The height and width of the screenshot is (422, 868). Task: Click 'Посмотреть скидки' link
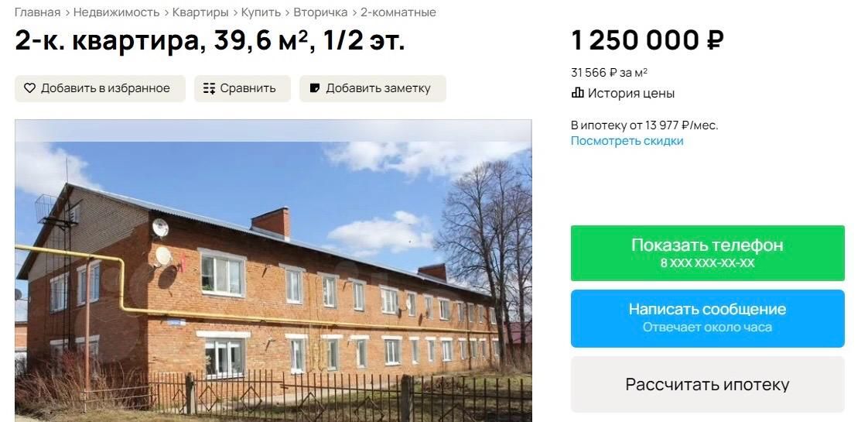pyautogui.click(x=627, y=141)
